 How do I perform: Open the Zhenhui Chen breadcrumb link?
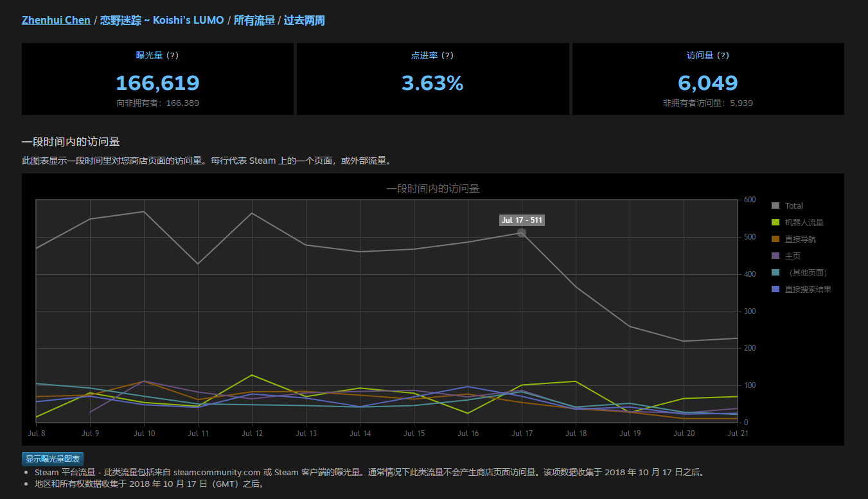coord(56,21)
